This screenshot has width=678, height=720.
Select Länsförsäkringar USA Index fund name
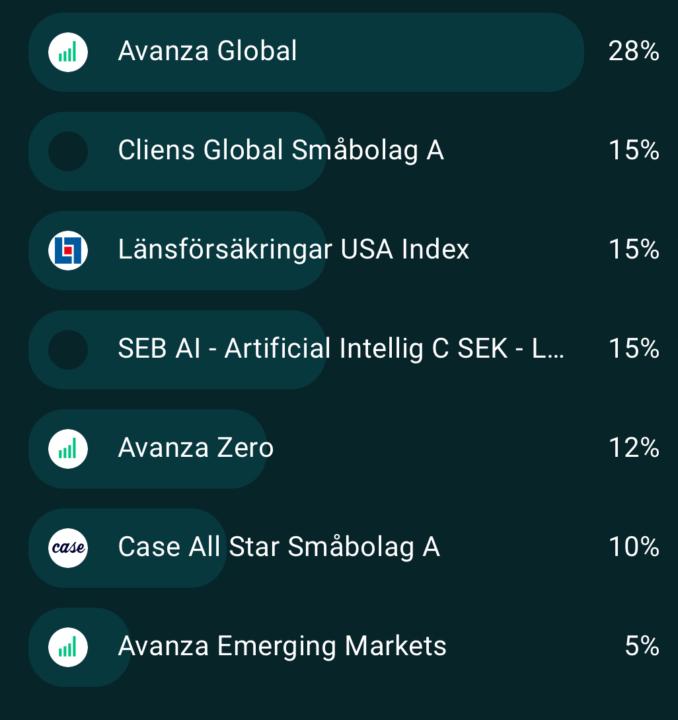coord(293,250)
